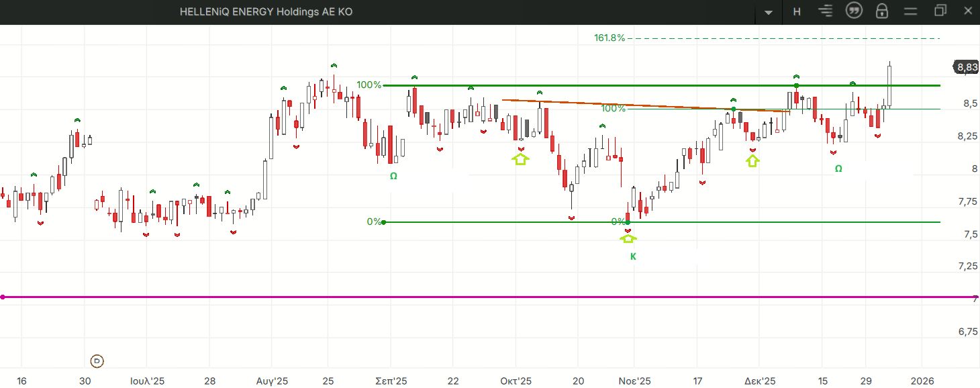The height and width of the screenshot is (388, 980).
Task: Click the lime up-arrow marker near Οκτ'25
Action: [x=520, y=159]
